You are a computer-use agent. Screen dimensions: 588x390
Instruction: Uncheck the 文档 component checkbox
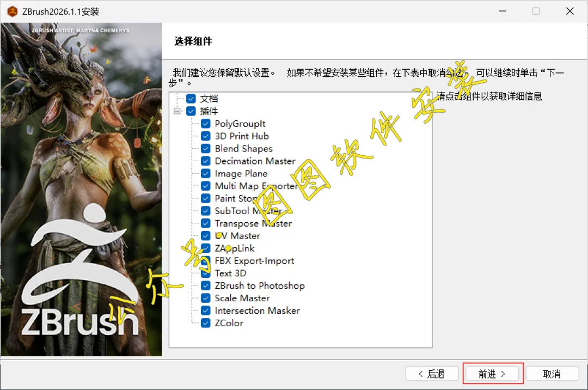(191, 99)
